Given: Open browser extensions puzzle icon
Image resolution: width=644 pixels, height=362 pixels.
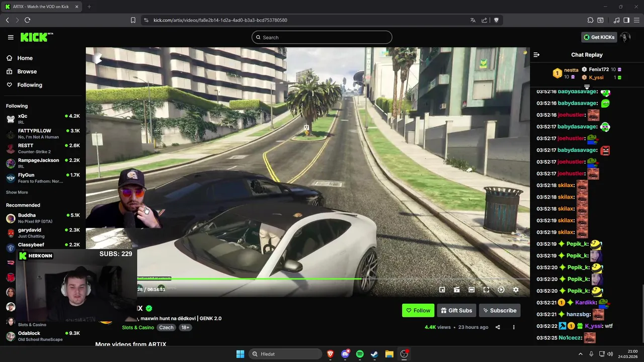Looking at the screenshot, I should click(590, 20).
